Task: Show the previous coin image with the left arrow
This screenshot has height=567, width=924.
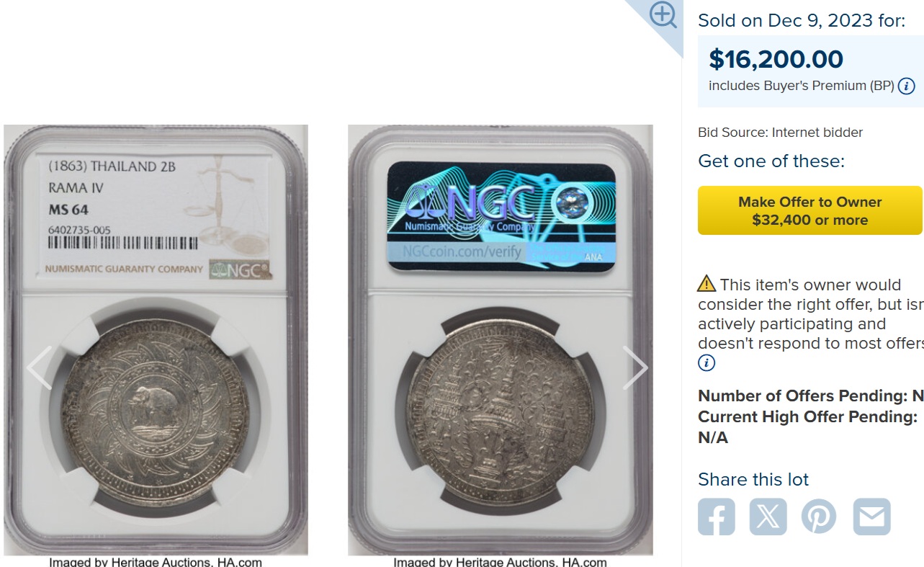Action: 39,367
